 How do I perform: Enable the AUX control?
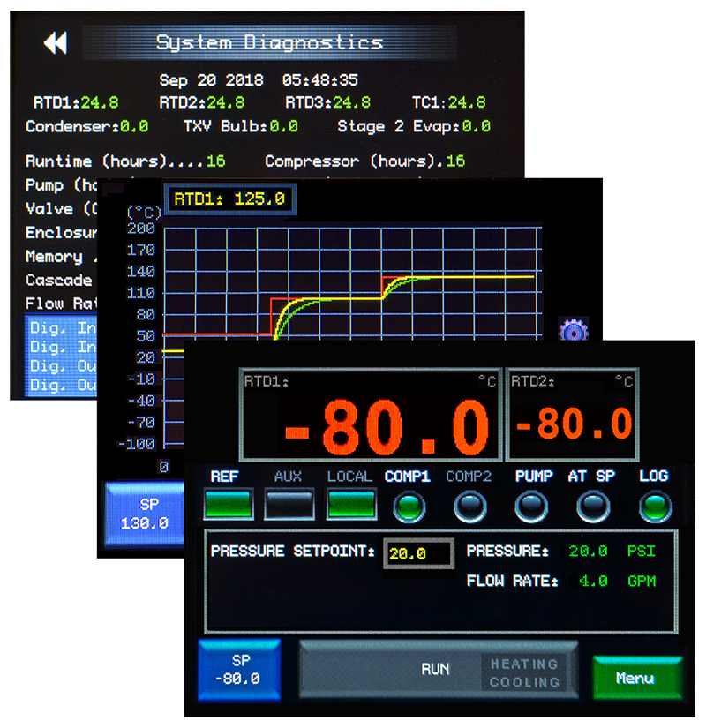coord(289,505)
